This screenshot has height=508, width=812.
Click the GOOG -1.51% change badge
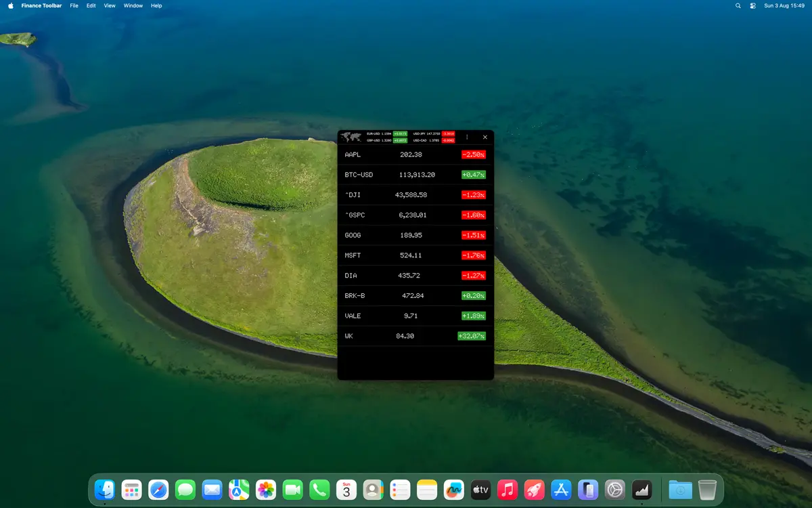tap(474, 235)
